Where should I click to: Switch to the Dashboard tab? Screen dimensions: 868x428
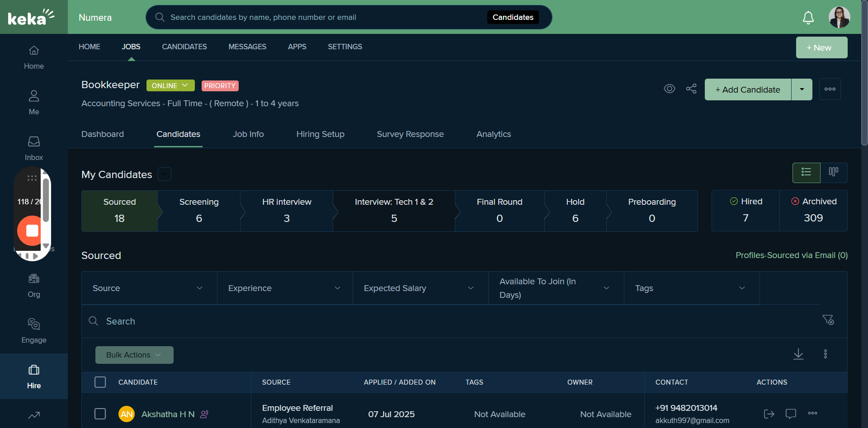pos(103,134)
